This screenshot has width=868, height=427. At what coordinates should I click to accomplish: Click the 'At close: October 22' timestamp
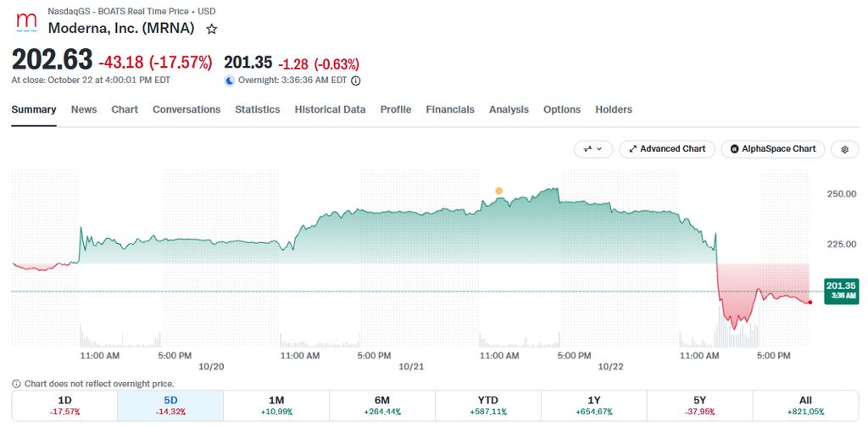point(91,80)
